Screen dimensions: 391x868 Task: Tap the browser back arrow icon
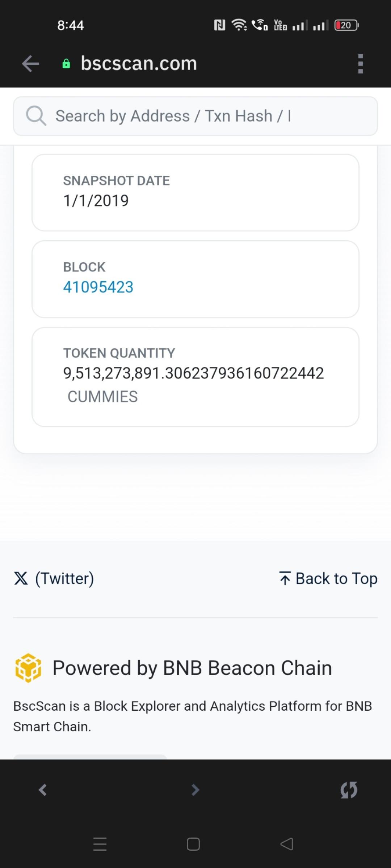click(x=30, y=64)
